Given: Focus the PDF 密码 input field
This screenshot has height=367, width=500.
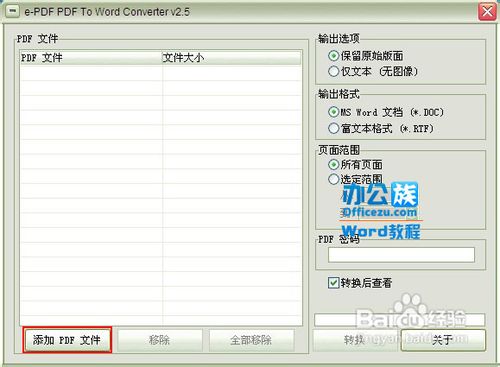Looking at the screenshot, I should (x=401, y=255).
